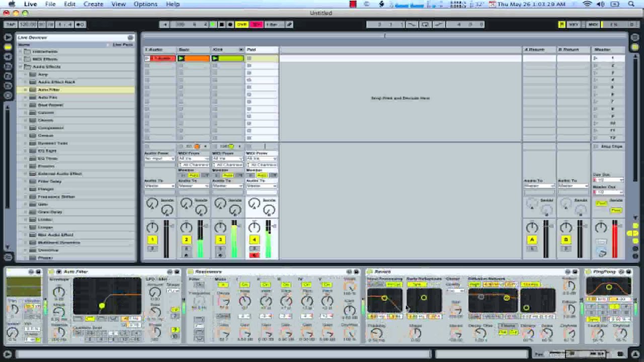This screenshot has height=362, width=644.
Task: Toggle the KEY map mode switch
Action: coord(574,24)
